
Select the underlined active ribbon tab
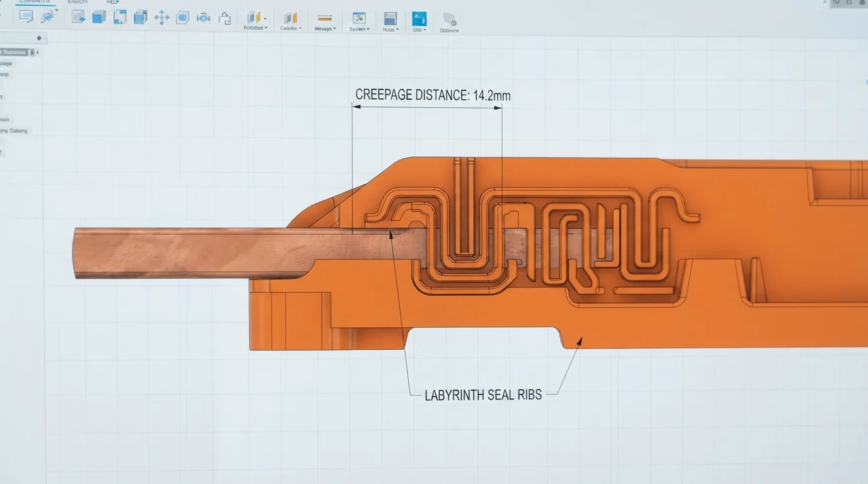(35, 2)
